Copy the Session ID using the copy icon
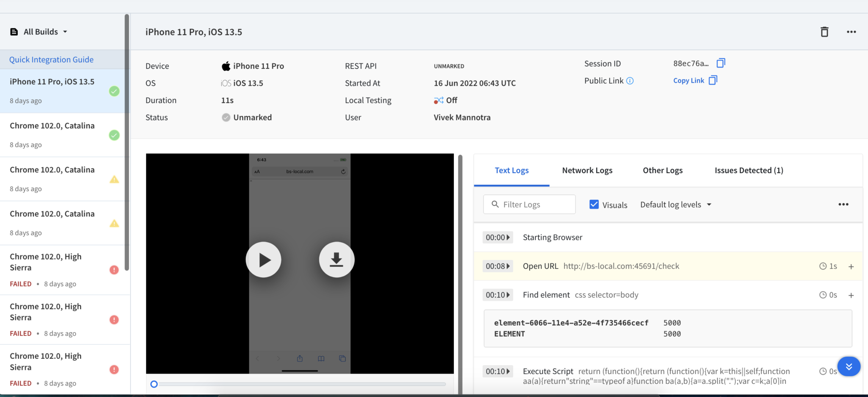868x397 pixels. (x=721, y=63)
